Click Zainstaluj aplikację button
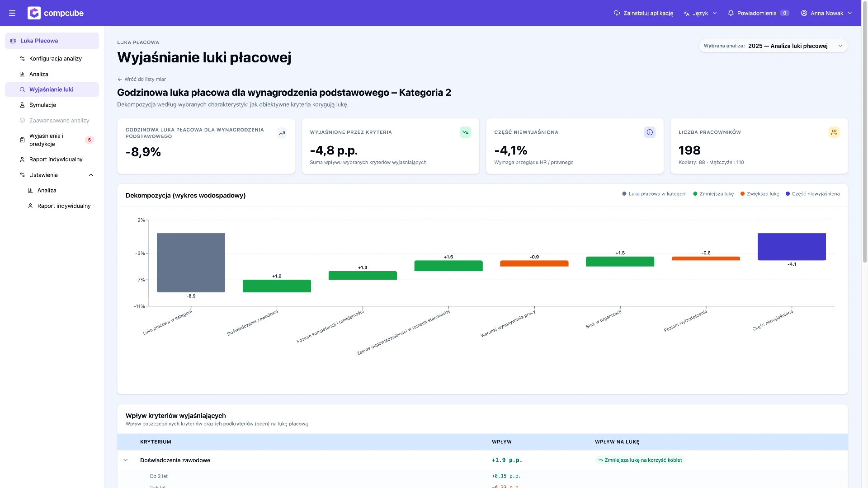The image size is (868, 488). [x=643, y=13]
